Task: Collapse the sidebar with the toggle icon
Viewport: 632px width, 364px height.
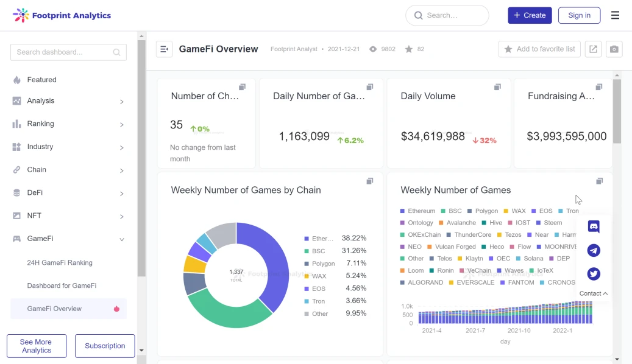Action: 165,49
